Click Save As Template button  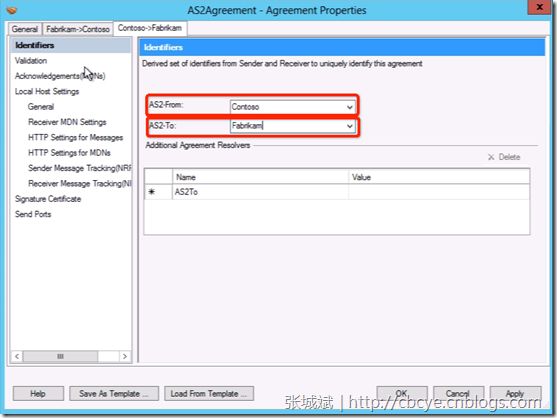click(x=114, y=393)
